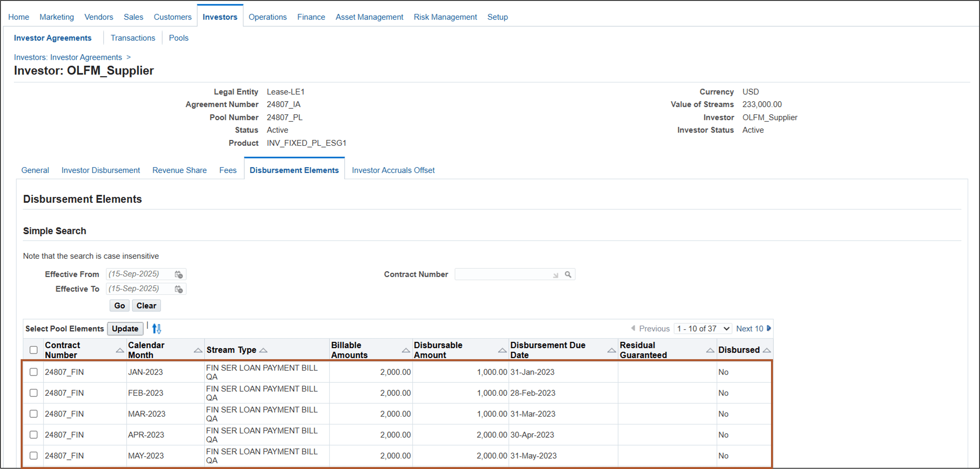Open the Investors: Investor Agreements breadcrumb link

(x=67, y=57)
